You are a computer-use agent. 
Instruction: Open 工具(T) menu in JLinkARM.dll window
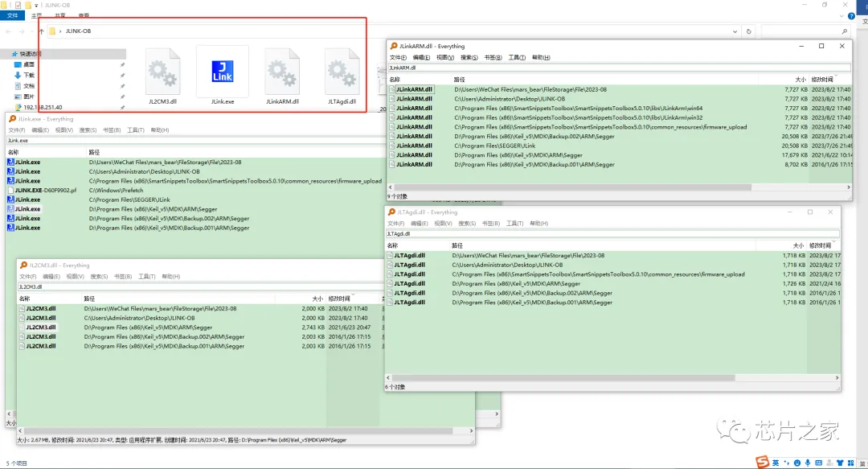(517, 58)
